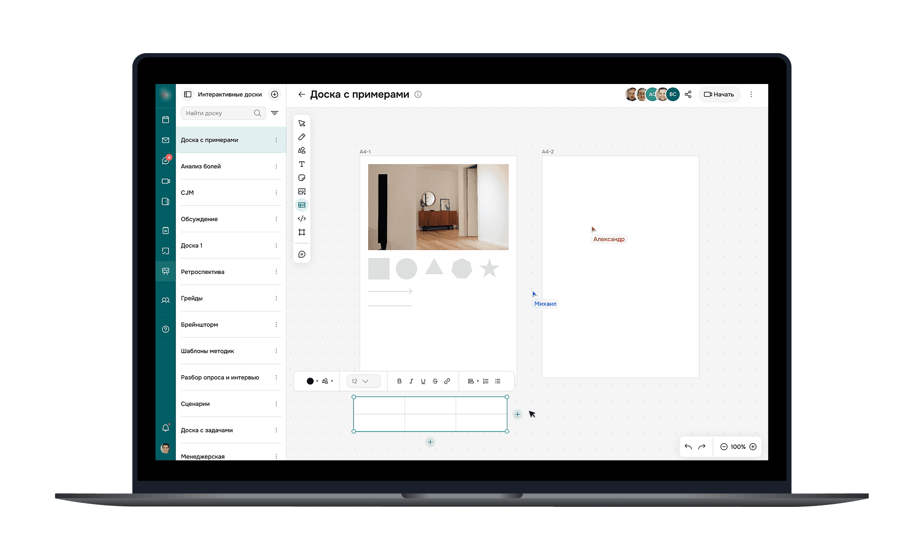Open the comment tool

(x=302, y=254)
